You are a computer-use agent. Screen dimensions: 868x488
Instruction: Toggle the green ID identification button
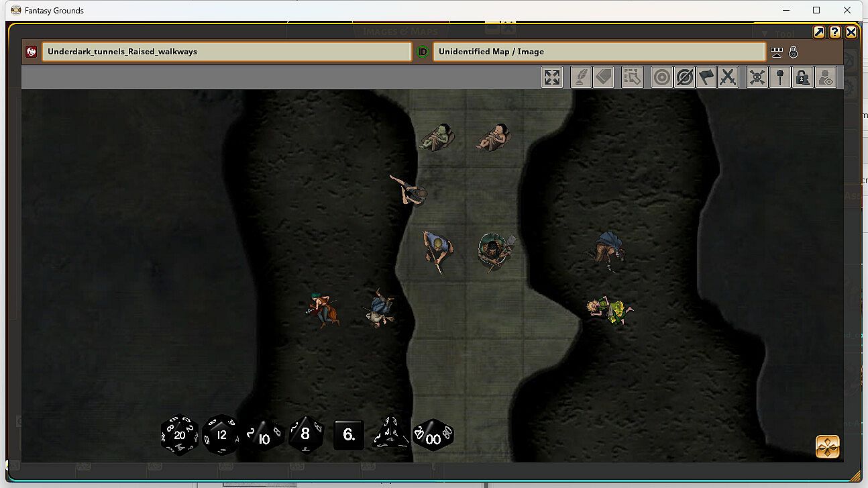(423, 52)
